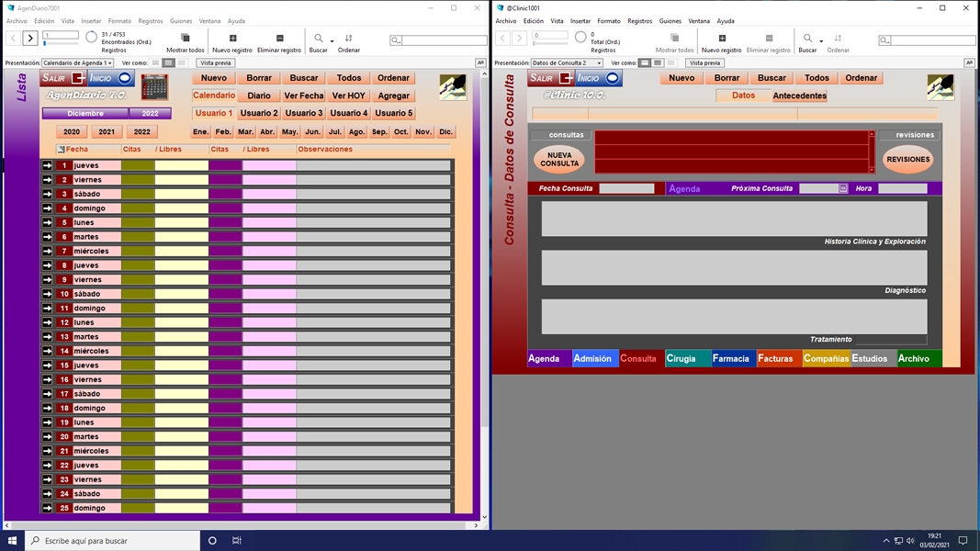Click the NUEVA CONSULTA button
The height and width of the screenshot is (551, 980).
[x=558, y=159]
